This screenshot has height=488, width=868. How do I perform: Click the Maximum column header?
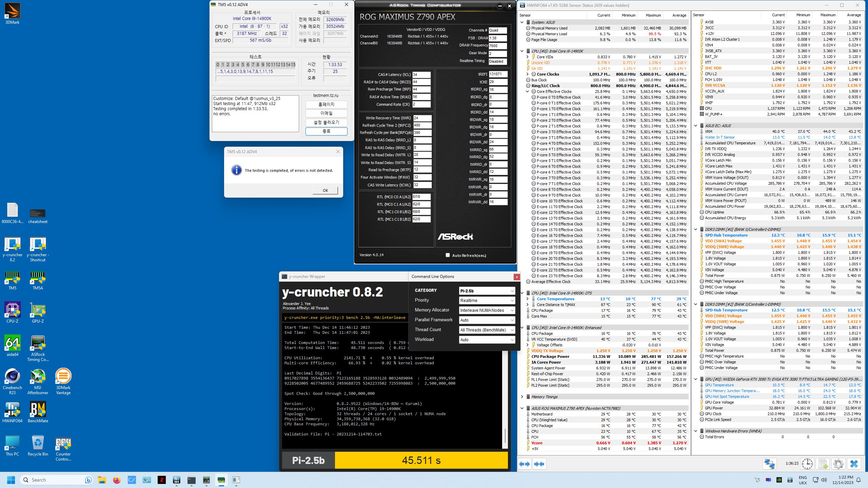coord(653,15)
